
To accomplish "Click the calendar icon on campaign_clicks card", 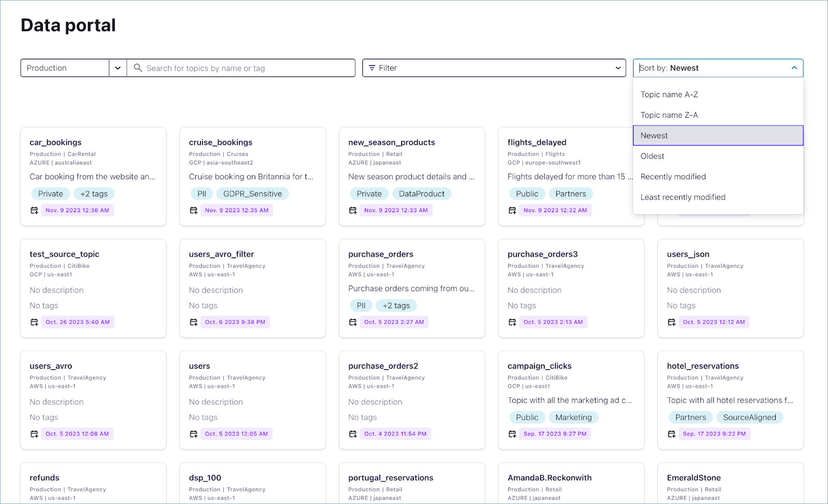I will click(x=512, y=434).
